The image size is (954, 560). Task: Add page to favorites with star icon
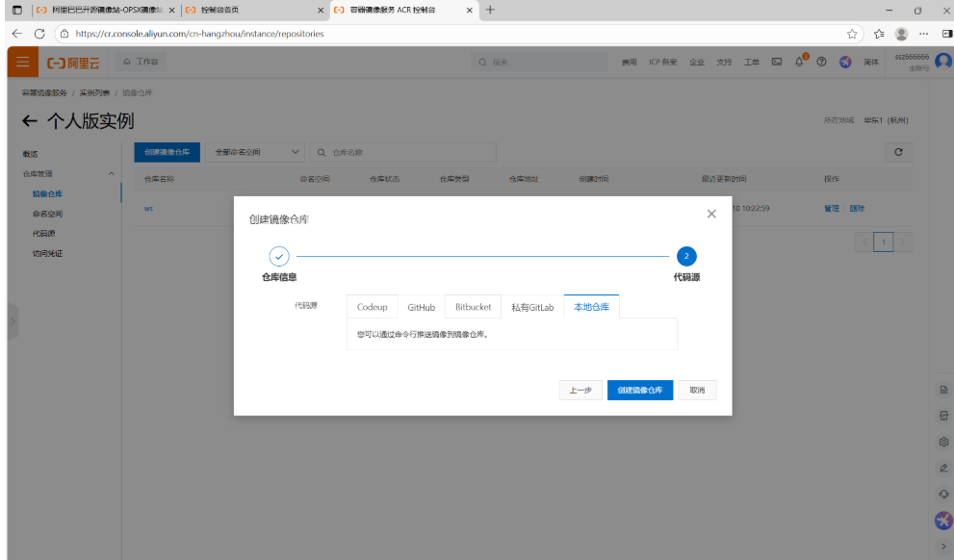852,34
